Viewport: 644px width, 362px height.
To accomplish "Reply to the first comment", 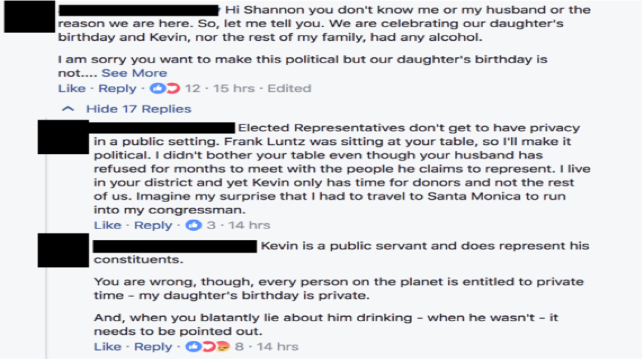I will [x=117, y=88].
